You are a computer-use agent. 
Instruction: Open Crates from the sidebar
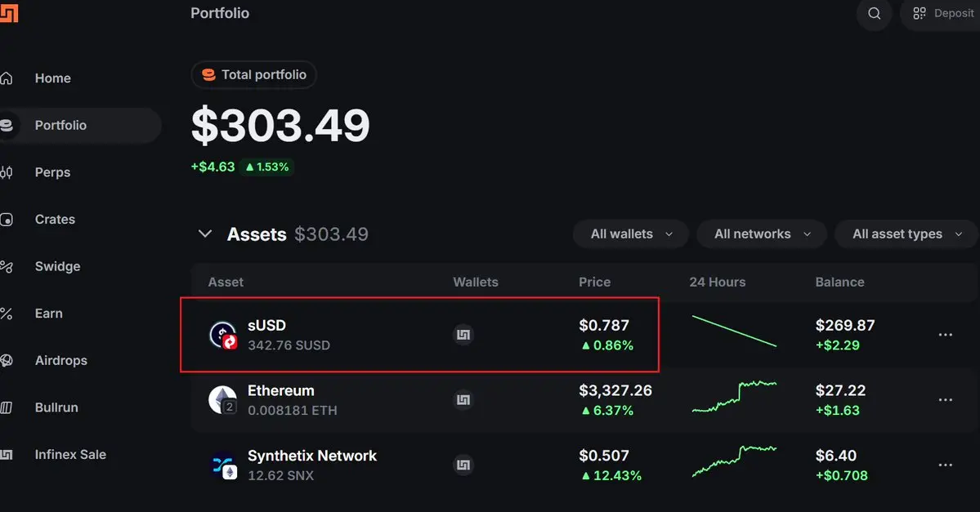coord(55,219)
